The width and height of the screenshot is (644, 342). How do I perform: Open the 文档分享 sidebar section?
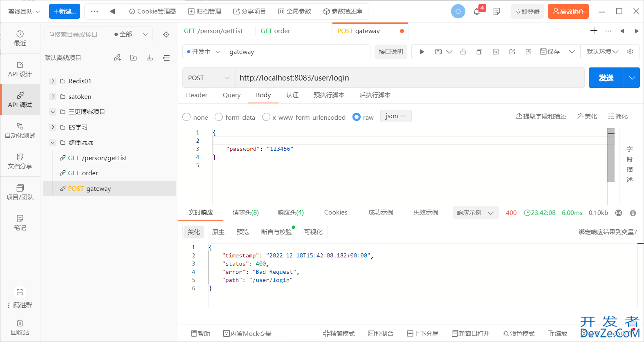click(20, 161)
